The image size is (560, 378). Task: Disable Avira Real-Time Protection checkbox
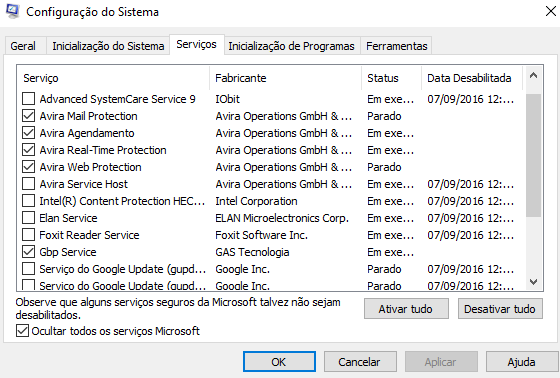pyautogui.click(x=29, y=150)
